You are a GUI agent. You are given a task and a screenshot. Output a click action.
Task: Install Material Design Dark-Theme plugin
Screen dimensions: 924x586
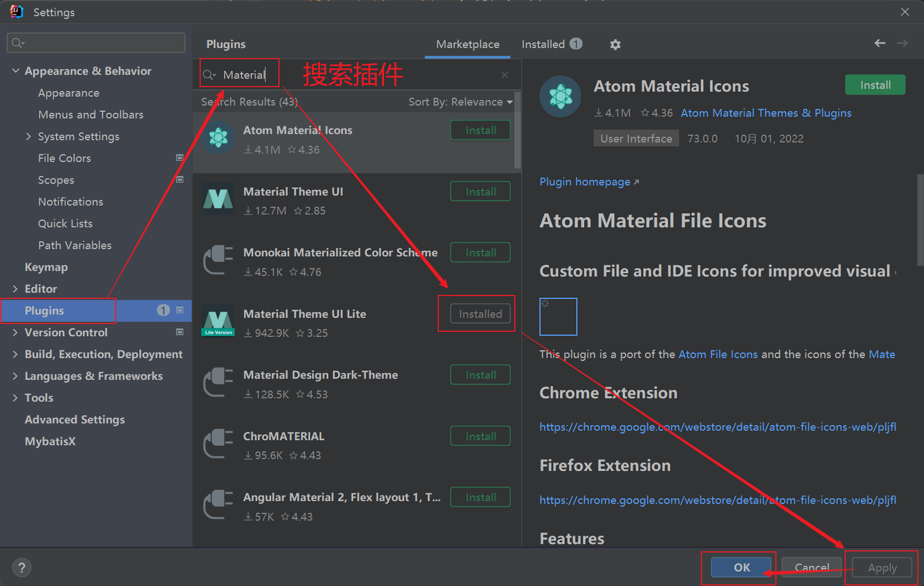pos(481,375)
